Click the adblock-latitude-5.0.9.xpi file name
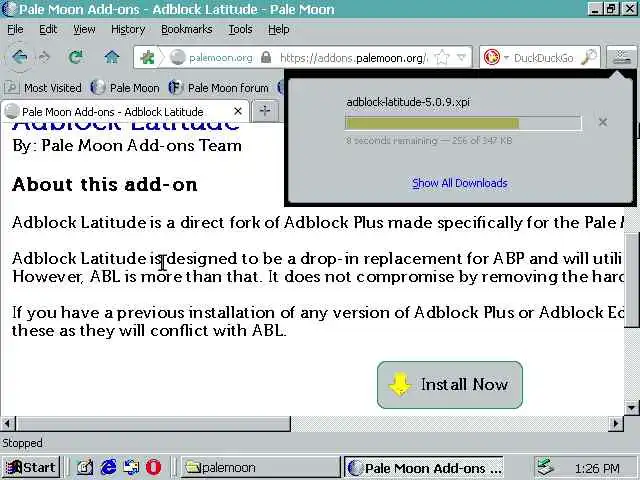 (408, 102)
